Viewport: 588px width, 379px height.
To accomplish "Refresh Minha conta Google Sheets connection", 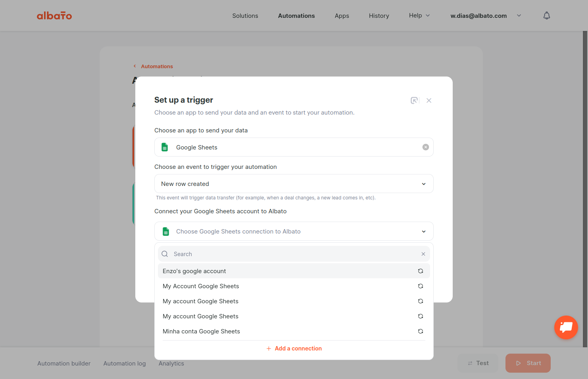I will coord(421,331).
